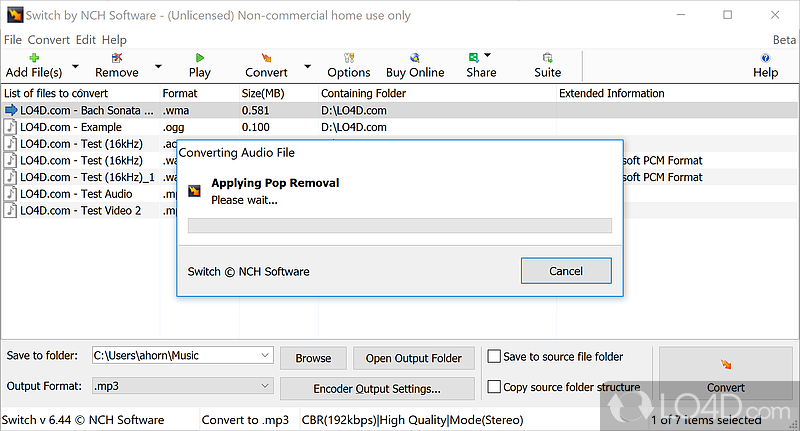Viewport: 800px width, 431px height.
Task: Click the Remove toolbar icon
Action: 117,58
